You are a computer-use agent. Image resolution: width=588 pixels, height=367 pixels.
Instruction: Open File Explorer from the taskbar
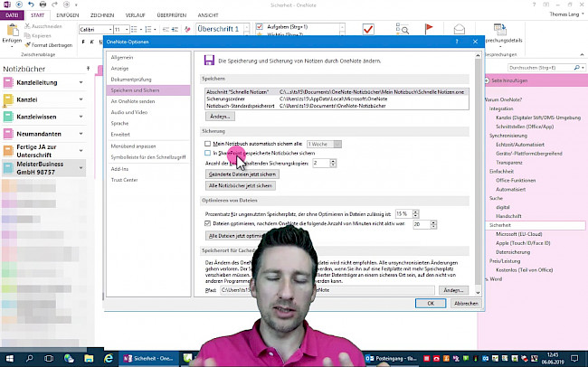pos(89,358)
